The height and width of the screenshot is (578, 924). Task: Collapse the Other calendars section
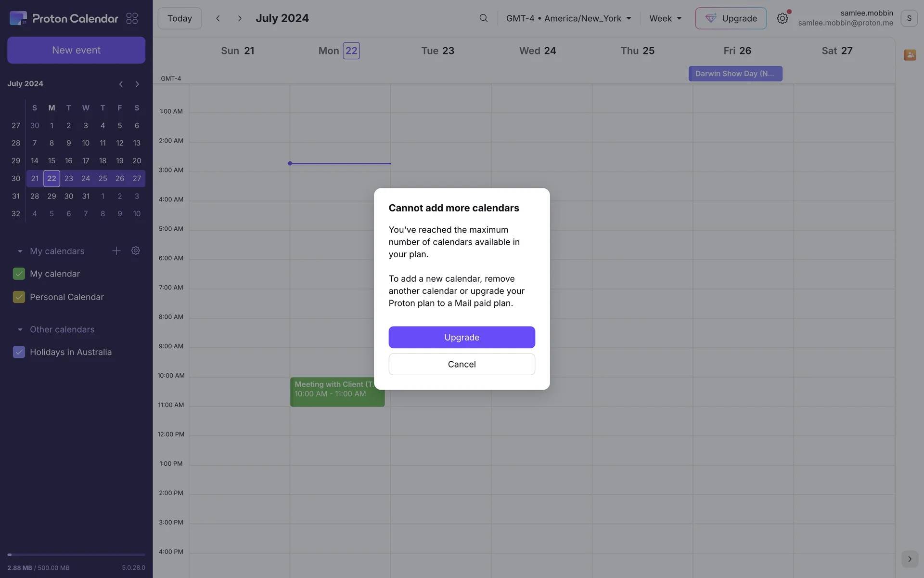coord(20,330)
